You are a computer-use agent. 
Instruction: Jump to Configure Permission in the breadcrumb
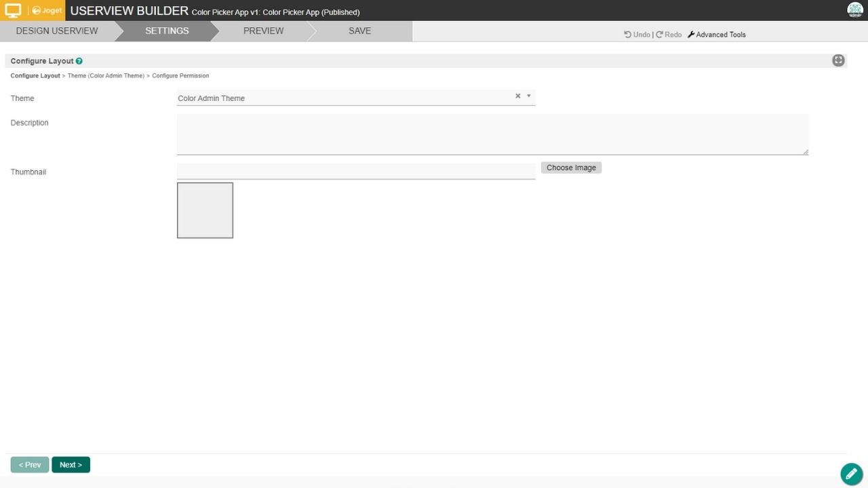pos(180,76)
